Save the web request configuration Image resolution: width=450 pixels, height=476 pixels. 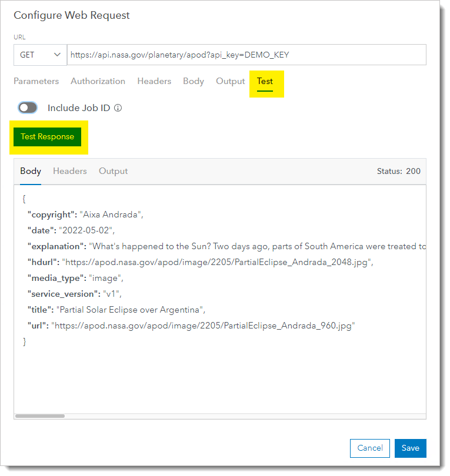(410, 448)
